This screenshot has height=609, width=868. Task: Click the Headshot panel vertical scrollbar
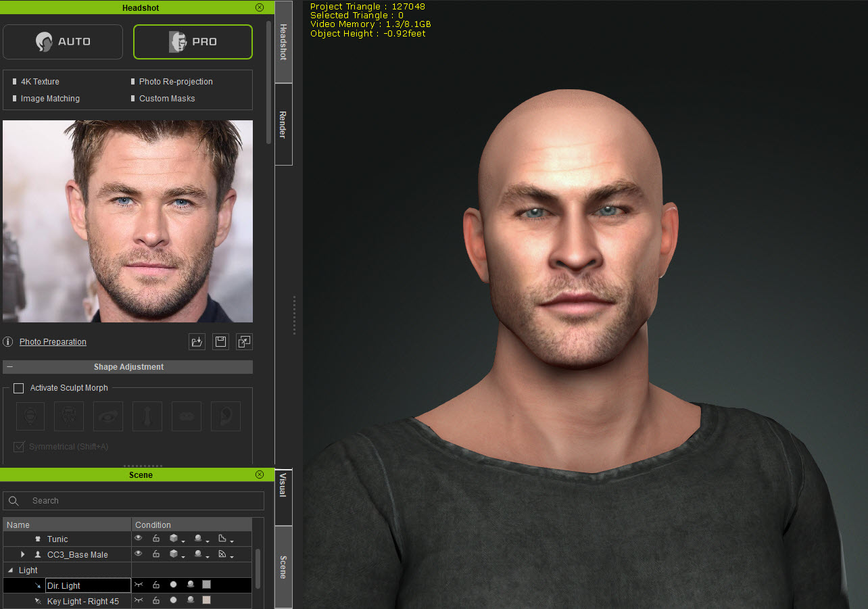268,81
